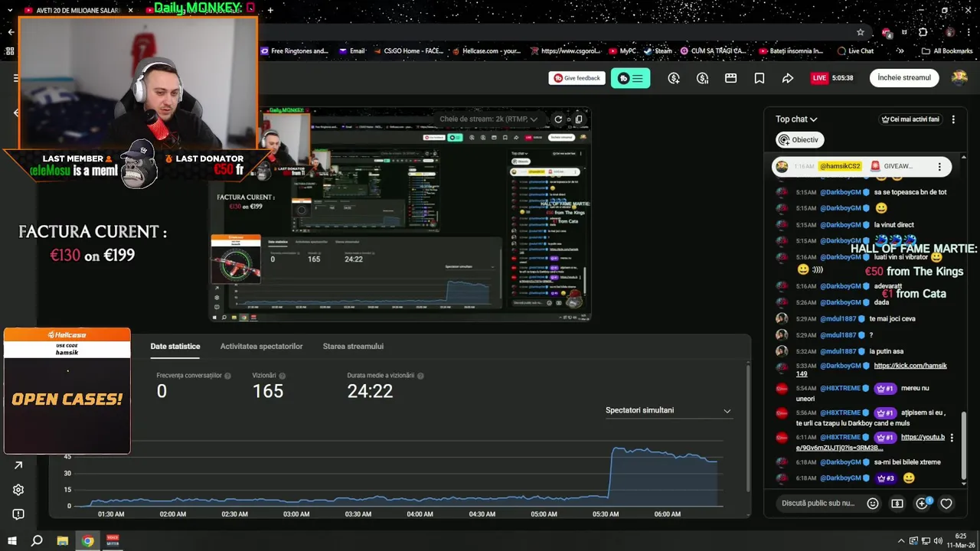This screenshot has height=551, width=980.
Task: Click the Chrome icon in taskbar
Action: coord(88,541)
